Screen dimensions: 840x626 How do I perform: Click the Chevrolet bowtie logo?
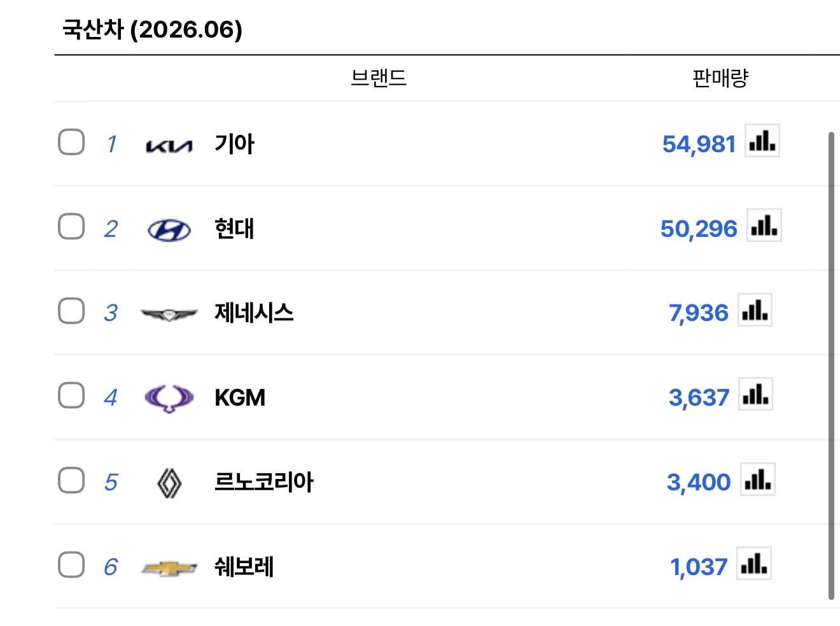click(169, 568)
